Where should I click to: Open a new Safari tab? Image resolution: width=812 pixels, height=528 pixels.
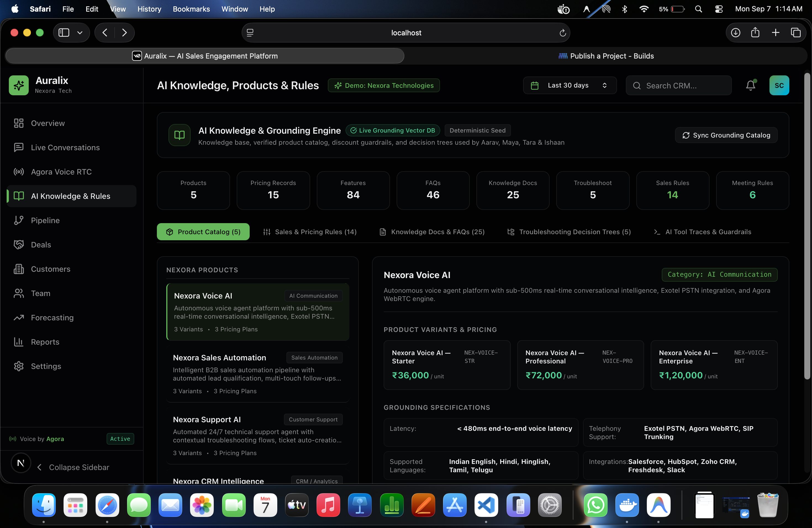point(776,32)
